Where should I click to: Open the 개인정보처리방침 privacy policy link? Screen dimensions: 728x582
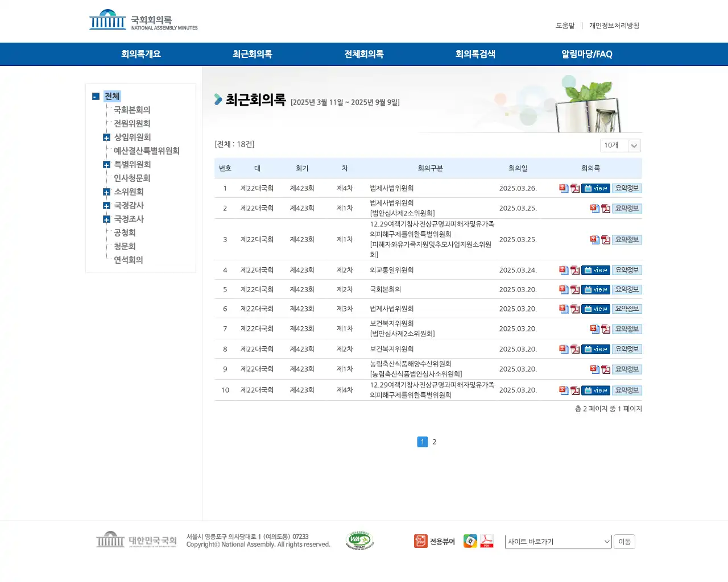(614, 26)
